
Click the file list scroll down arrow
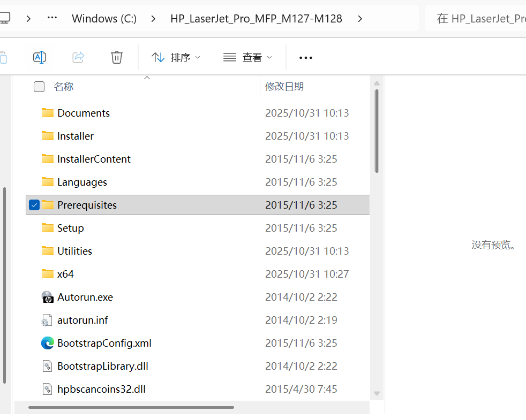377,394
